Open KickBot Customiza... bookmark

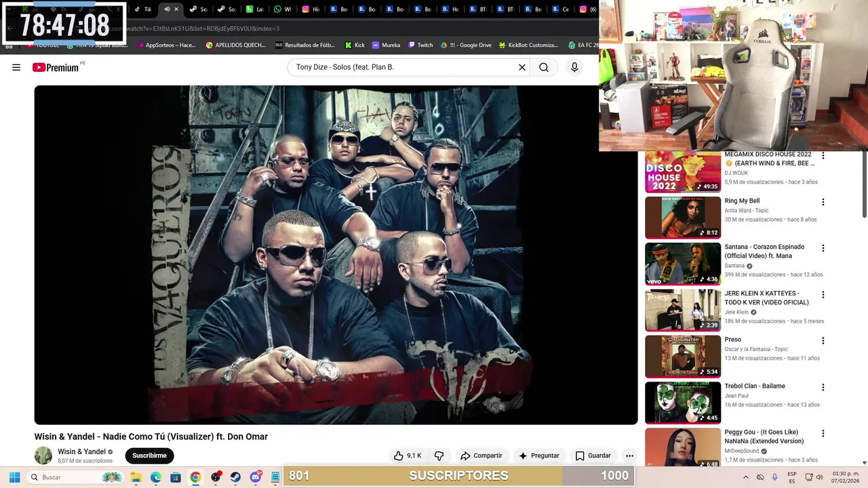528,45
